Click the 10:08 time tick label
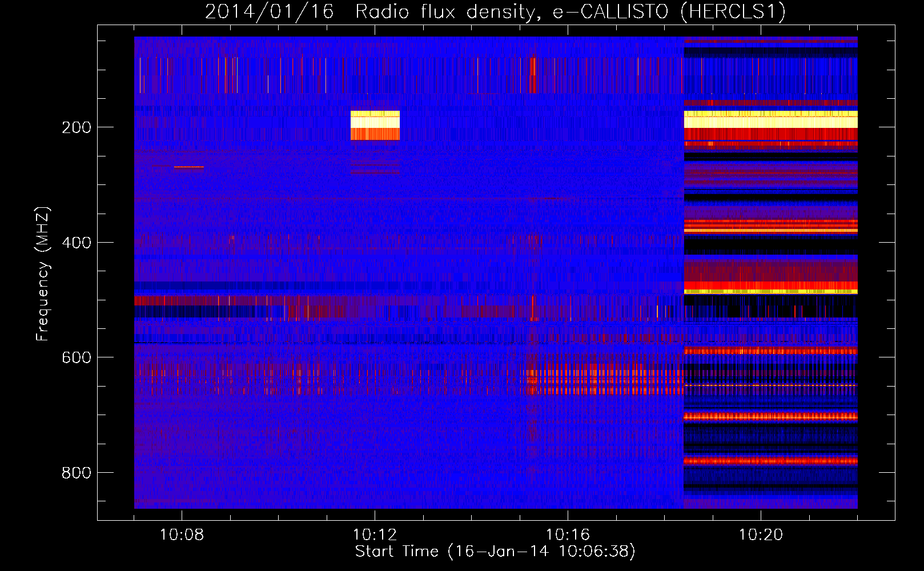 click(182, 535)
